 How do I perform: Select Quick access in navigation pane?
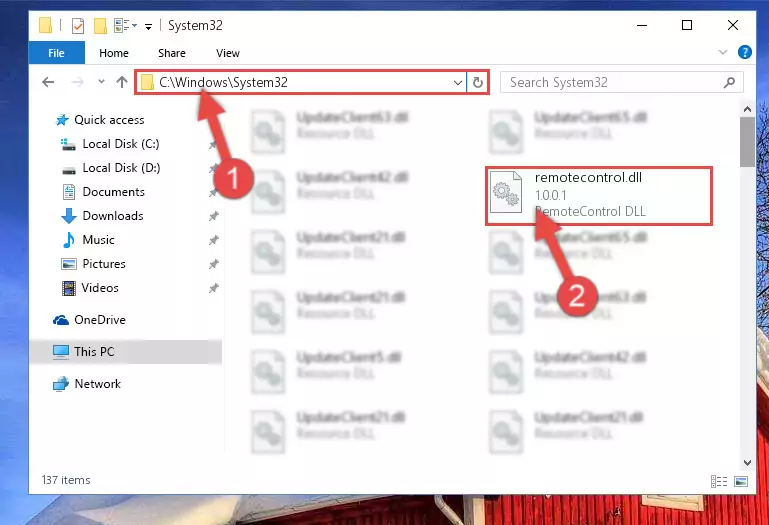[x=109, y=120]
